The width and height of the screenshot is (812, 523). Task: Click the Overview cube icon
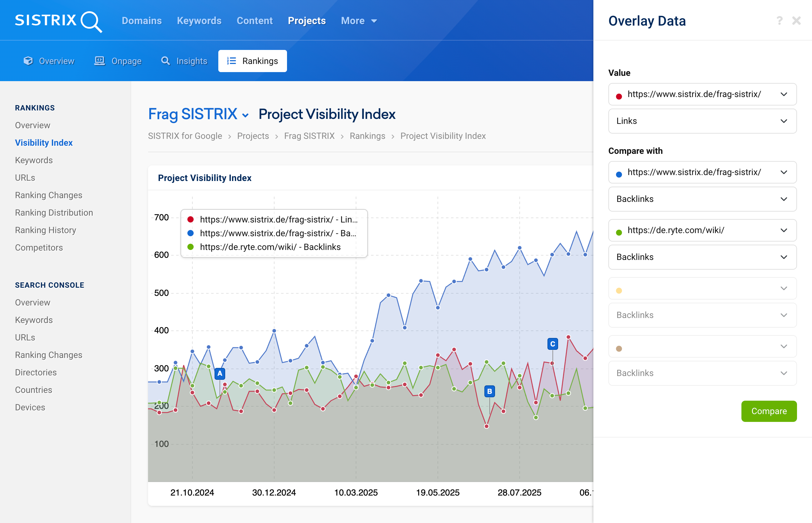pyautogui.click(x=28, y=61)
